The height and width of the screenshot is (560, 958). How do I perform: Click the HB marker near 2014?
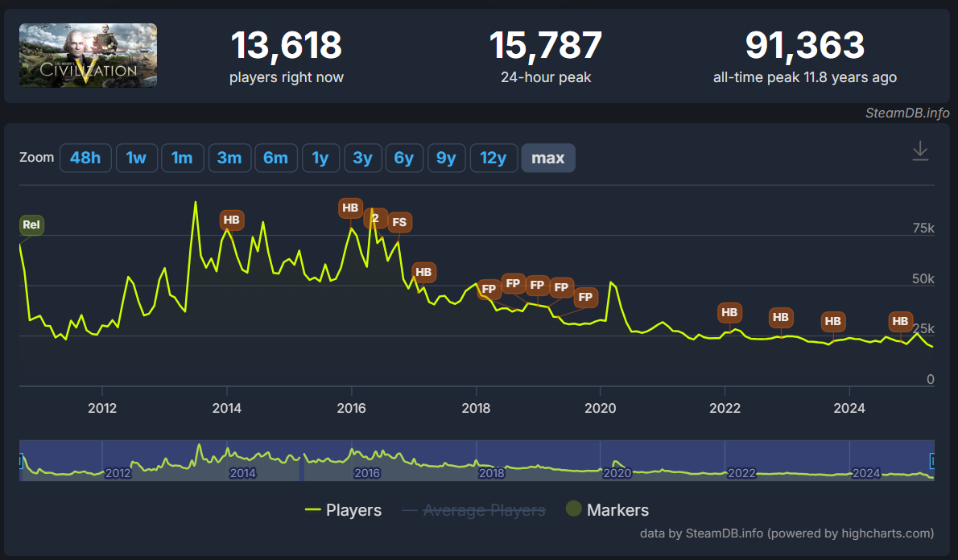(x=232, y=220)
